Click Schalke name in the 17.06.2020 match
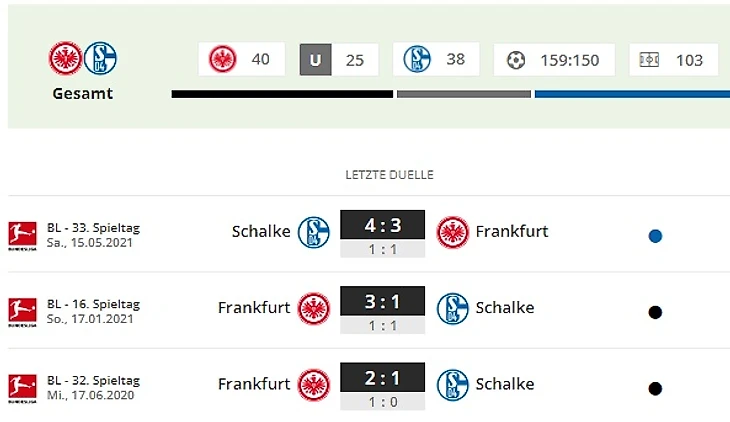This screenshot has width=730, height=422. point(505,384)
